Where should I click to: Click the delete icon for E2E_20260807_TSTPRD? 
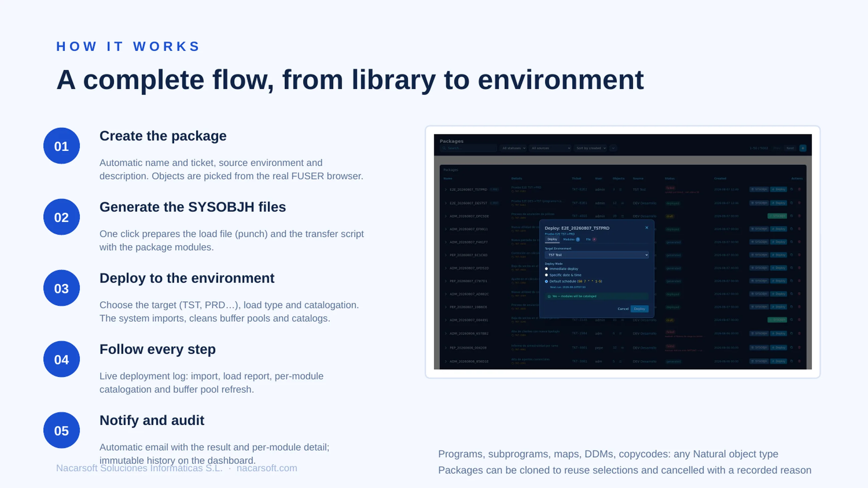pos(799,189)
